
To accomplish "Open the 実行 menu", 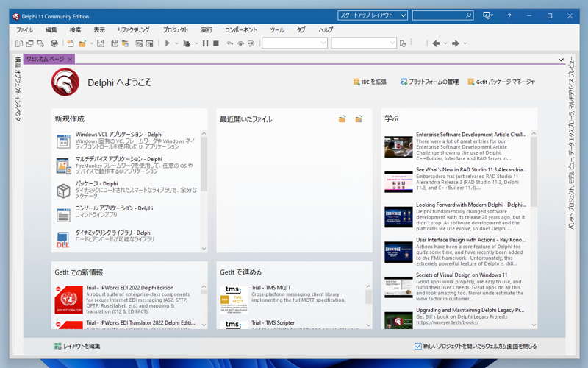I will (207, 29).
